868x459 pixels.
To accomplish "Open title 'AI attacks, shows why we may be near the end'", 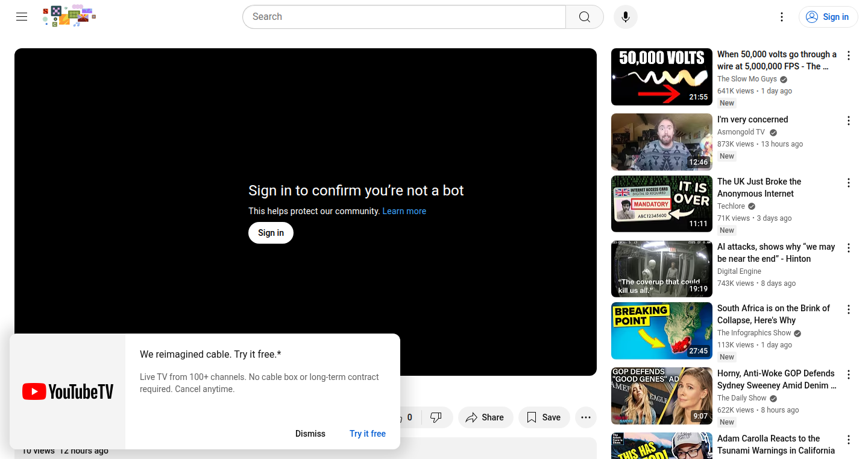I will point(776,253).
